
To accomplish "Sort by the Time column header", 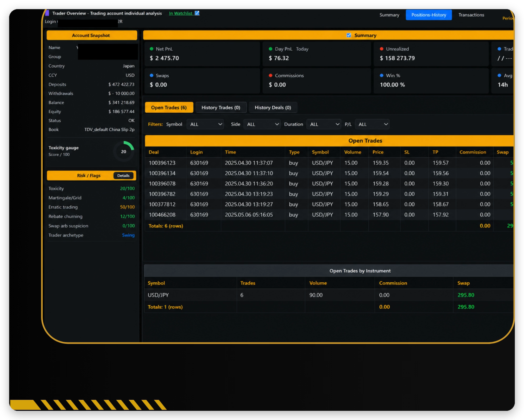I will (x=230, y=152).
